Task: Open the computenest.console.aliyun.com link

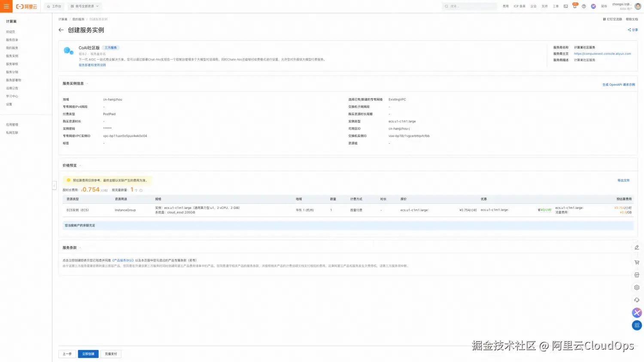Action: coord(602,54)
